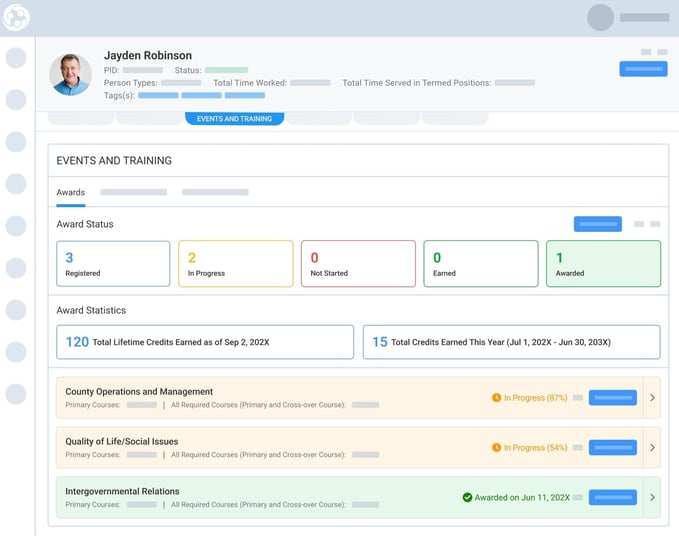The height and width of the screenshot is (536, 679).
Task: Switch to the Awards sub-tab
Action: [x=70, y=192]
